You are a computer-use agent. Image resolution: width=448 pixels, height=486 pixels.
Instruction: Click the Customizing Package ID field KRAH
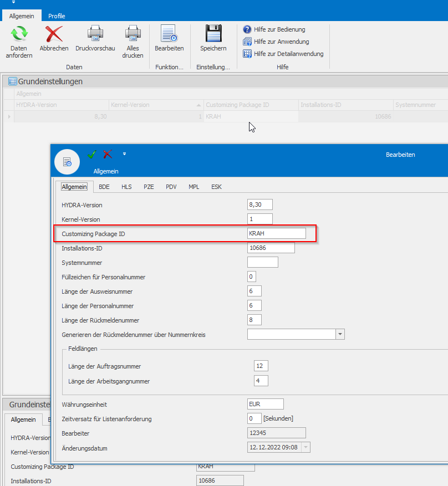click(x=277, y=233)
